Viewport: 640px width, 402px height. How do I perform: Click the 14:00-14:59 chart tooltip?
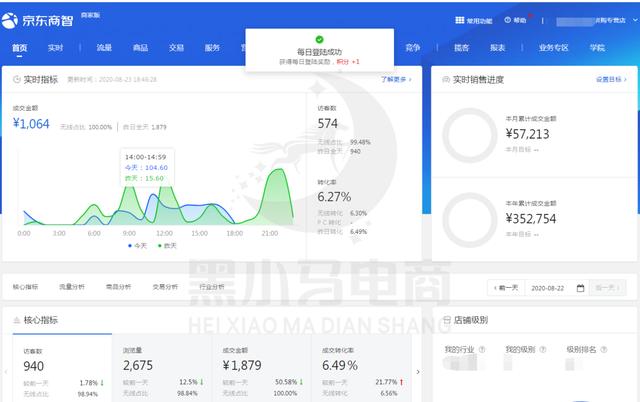coord(147,167)
